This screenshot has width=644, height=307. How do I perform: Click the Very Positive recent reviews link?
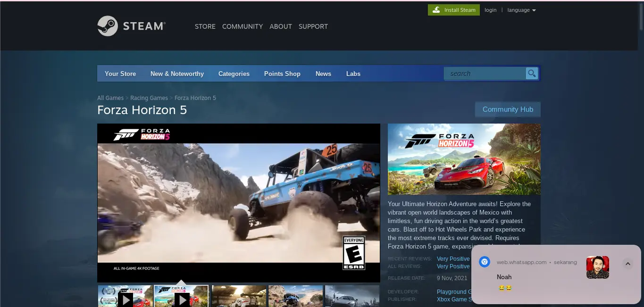pos(453,259)
